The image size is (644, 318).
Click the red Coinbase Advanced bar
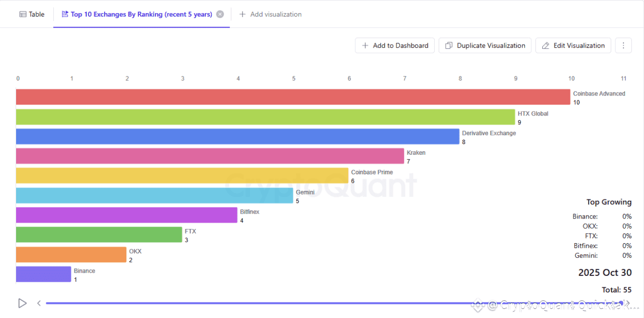pyautogui.click(x=293, y=97)
